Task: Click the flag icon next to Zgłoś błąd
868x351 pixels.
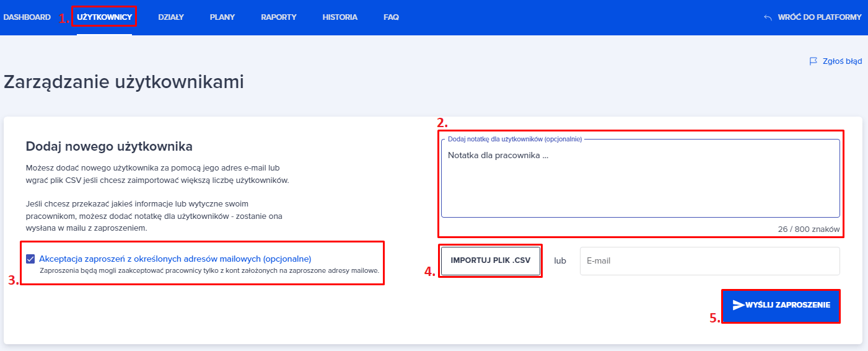Action: 813,61
